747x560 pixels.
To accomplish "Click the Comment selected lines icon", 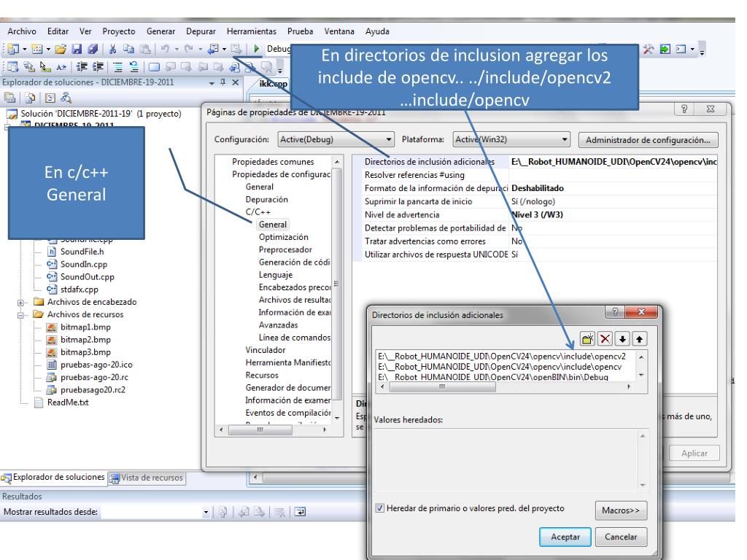I will [117, 66].
